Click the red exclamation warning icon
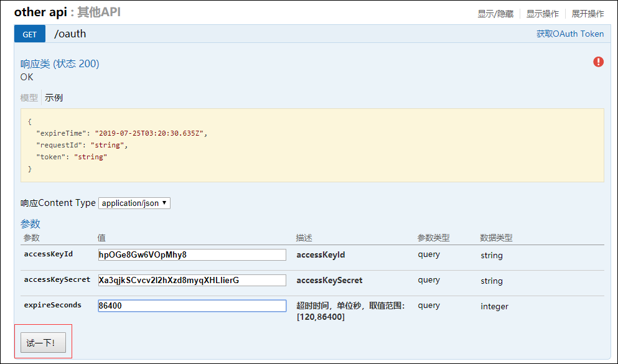Screen dimensions: 618x364 [598, 62]
